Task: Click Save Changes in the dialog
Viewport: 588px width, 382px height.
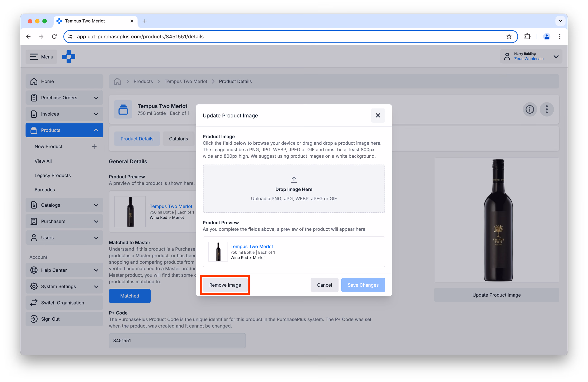Action: tap(363, 285)
